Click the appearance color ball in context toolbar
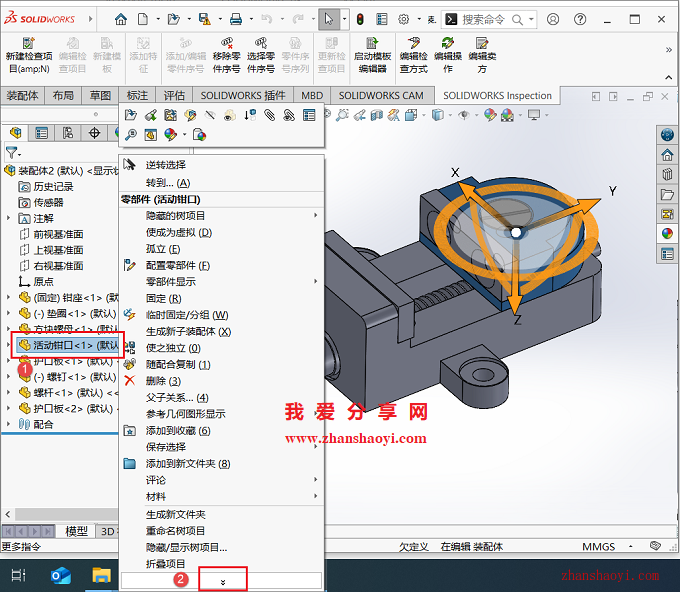 pos(170,135)
